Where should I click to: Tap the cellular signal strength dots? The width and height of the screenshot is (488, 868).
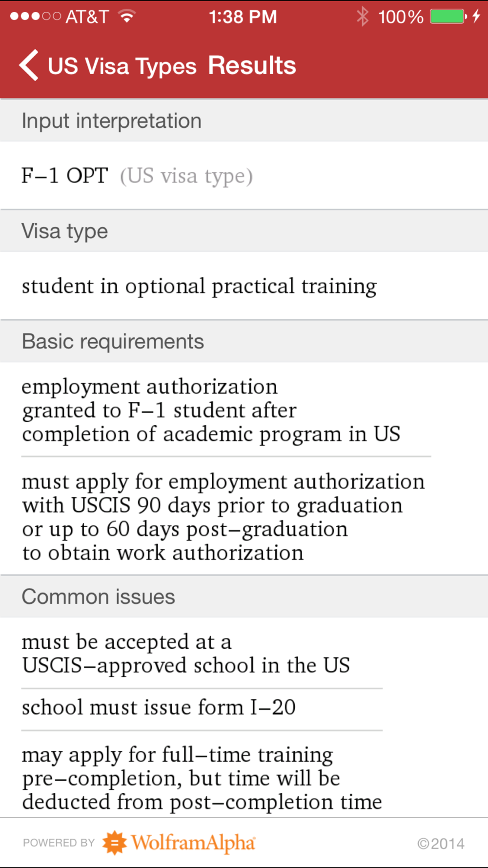[35, 17]
